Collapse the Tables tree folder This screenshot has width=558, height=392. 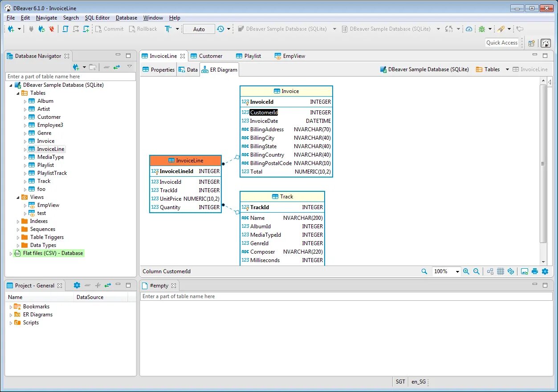pyautogui.click(x=18, y=93)
